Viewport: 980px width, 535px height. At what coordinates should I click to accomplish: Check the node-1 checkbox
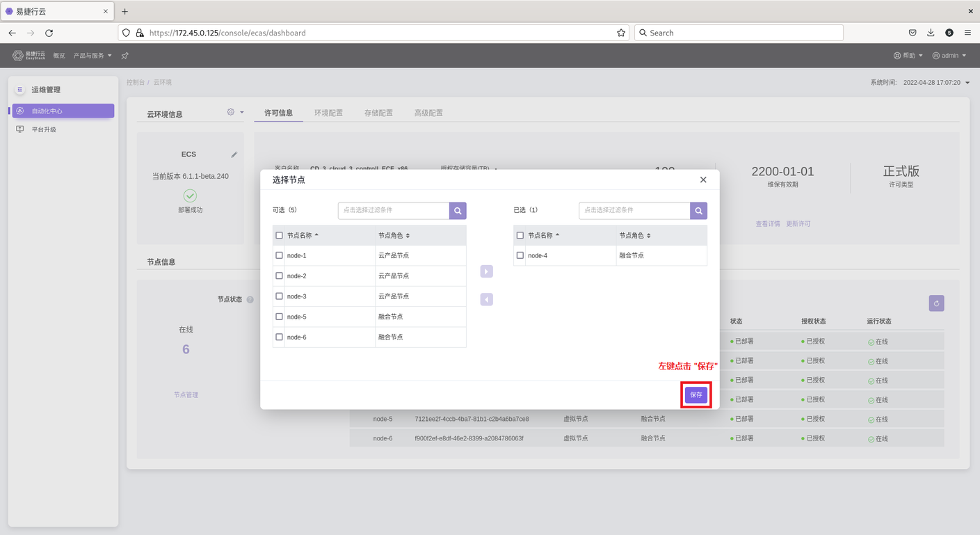[280, 255]
